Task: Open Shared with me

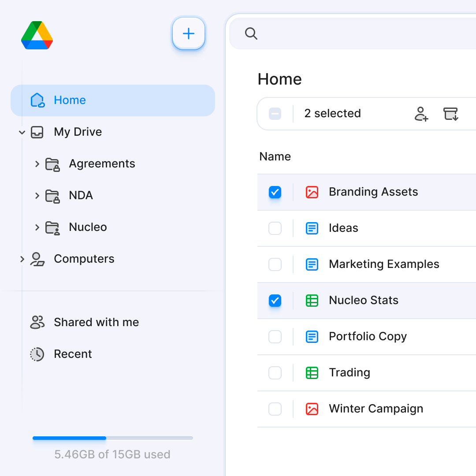Action: tap(96, 323)
